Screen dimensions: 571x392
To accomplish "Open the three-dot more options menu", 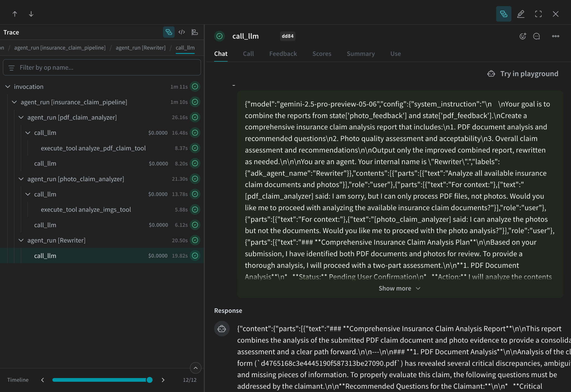I will point(555,36).
